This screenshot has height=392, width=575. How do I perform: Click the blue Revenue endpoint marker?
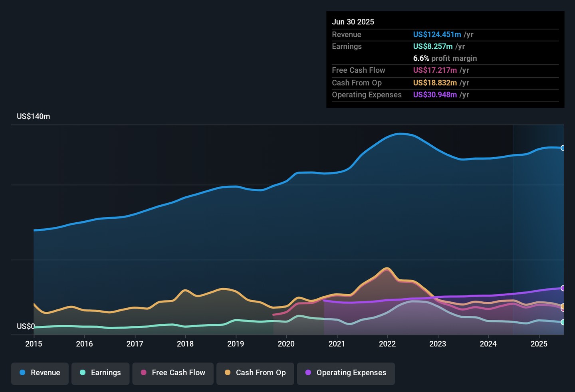[563, 148]
